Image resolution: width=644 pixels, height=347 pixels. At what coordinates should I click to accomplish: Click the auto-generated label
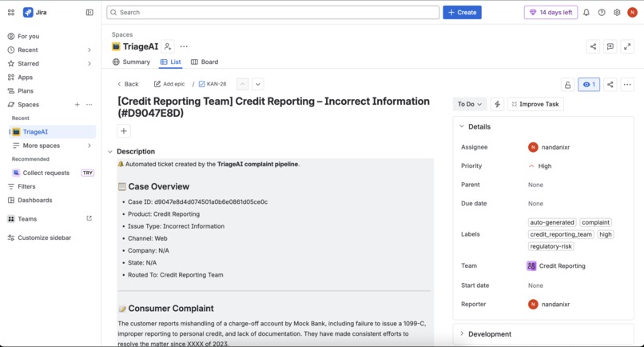coord(552,222)
